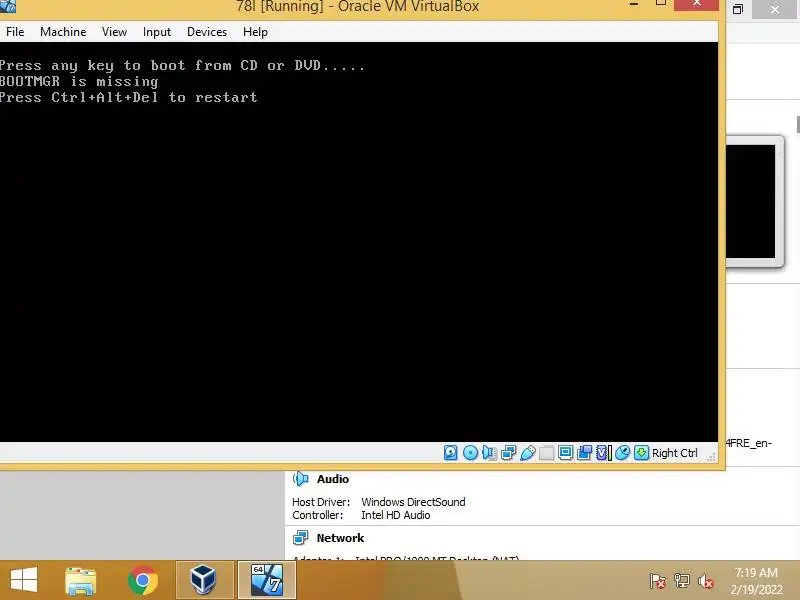Click the optical disc status icon
The height and width of the screenshot is (600, 800).
pyautogui.click(x=470, y=453)
